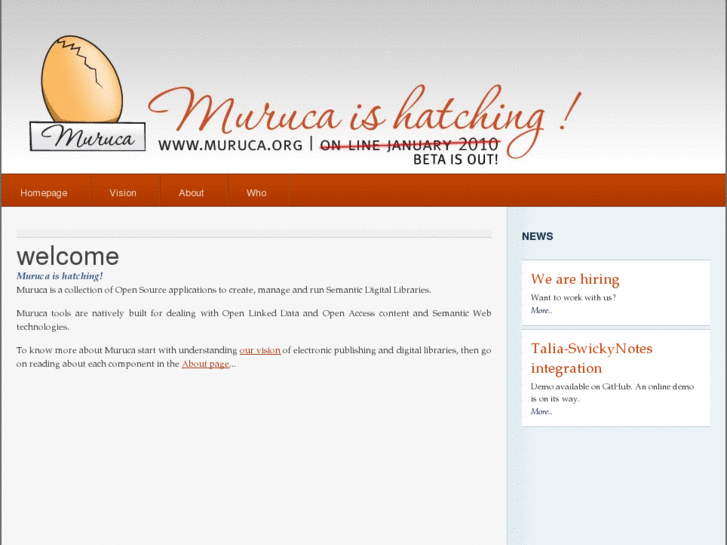Open the Homepage menu item
This screenshot has height=545, width=727.
tap(44, 193)
